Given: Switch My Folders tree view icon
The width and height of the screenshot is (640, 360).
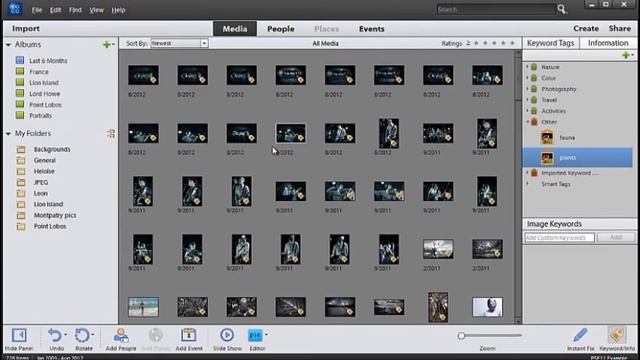Looking at the screenshot, I should [x=111, y=133].
